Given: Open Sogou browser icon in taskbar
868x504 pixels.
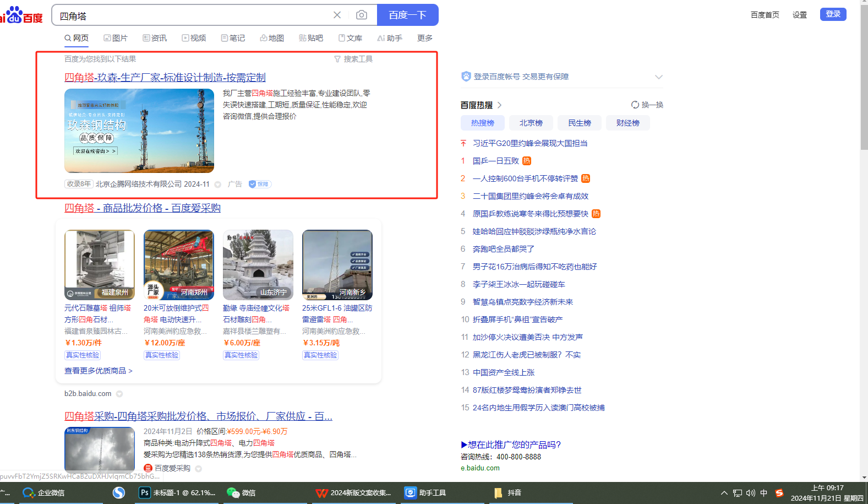Looking at the screenshot, I should pos(118,493).
